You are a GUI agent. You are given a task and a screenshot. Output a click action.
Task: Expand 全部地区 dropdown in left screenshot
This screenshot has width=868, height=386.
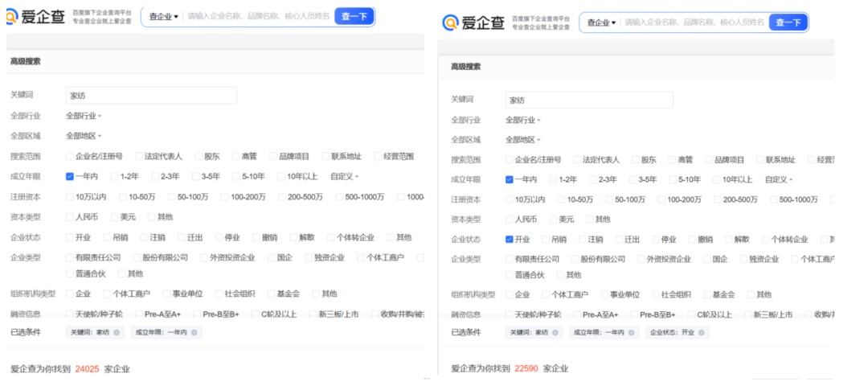click(x=84, y=136)
